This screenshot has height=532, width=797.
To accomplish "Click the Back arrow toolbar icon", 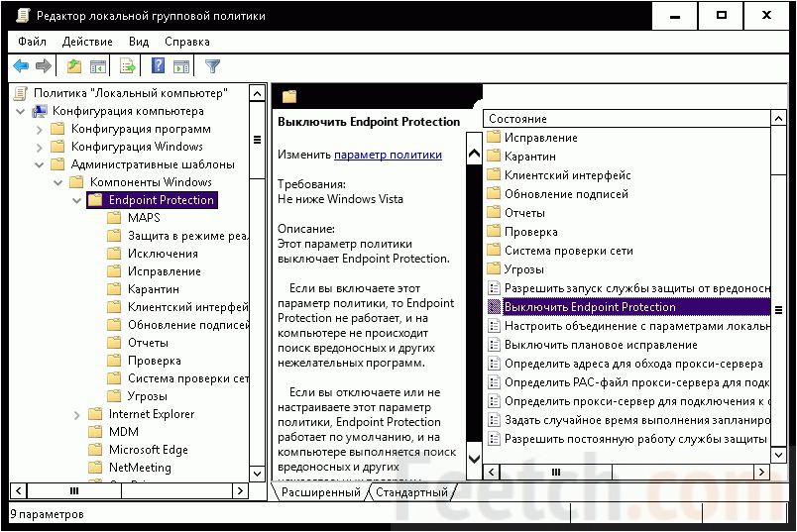I will (22, 66).
